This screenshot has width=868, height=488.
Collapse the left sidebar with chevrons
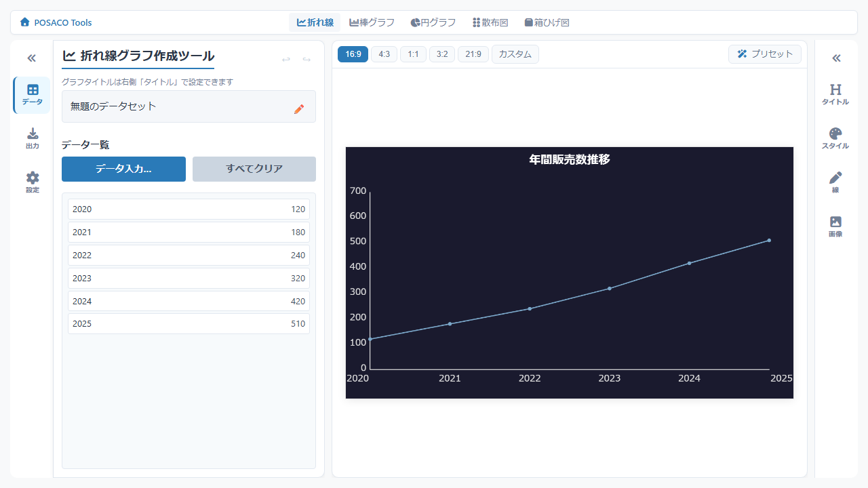coord(31,58)
